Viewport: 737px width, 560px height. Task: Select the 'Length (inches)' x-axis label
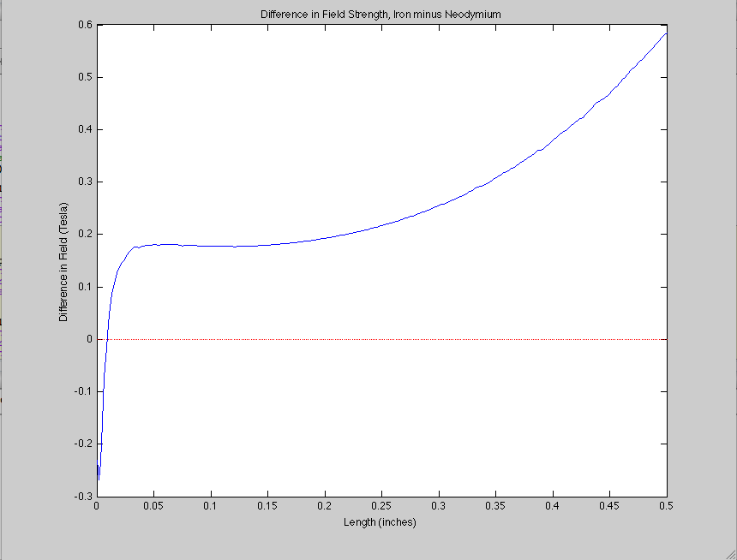pos(380,522)
